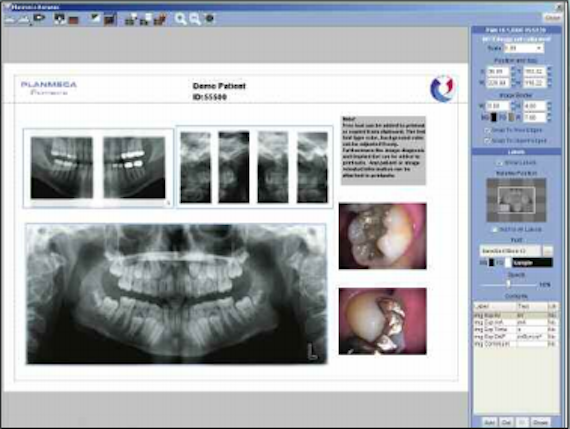Click the height field under Position and Size
The image size is (570, 429).
pos(534,83)
